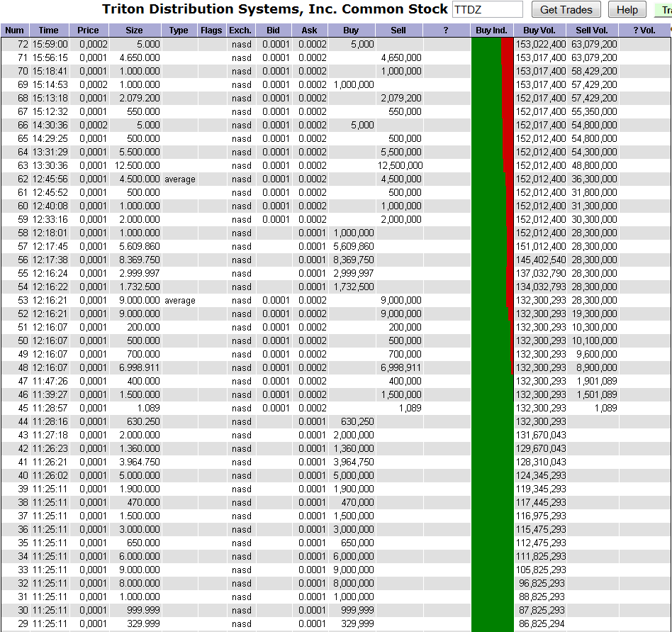Click the Ask column header
The width and height of the screenshot is (672, 632).
pos(310,31)
